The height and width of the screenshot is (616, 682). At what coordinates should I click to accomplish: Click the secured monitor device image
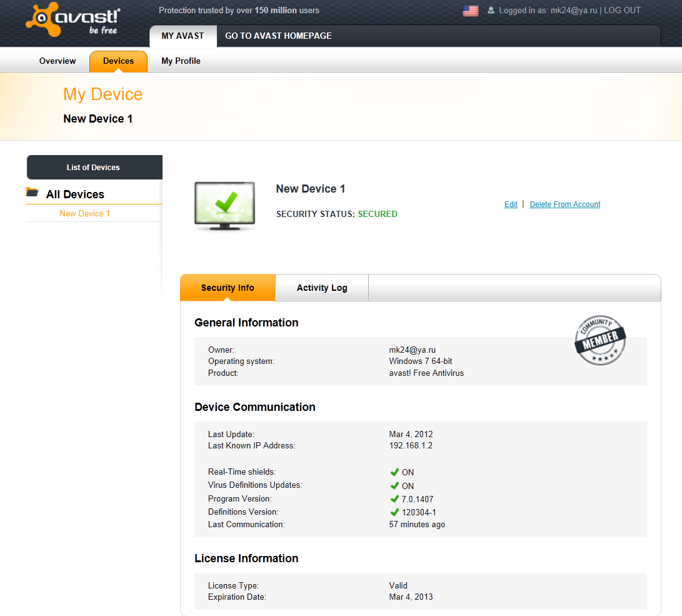[x=224, y=206]
